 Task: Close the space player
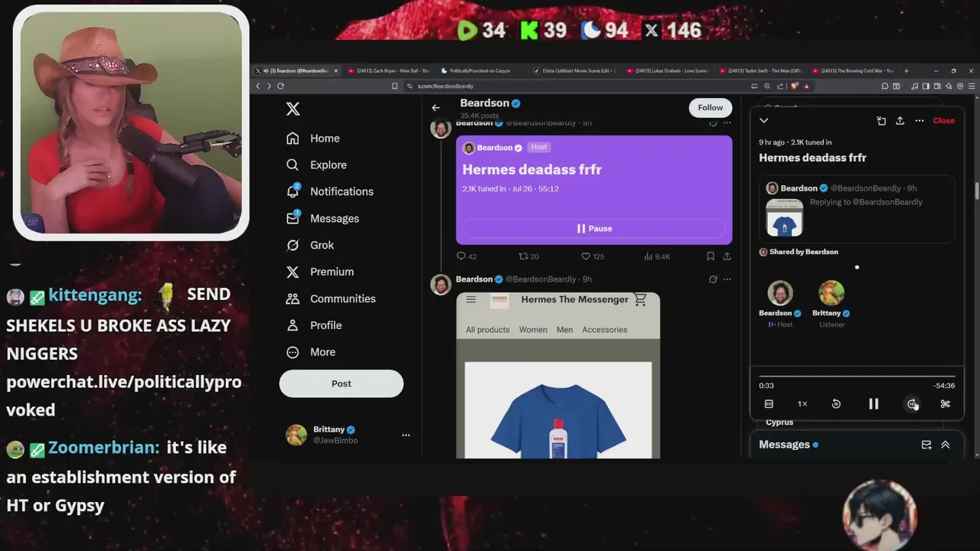tap(943, 121)
